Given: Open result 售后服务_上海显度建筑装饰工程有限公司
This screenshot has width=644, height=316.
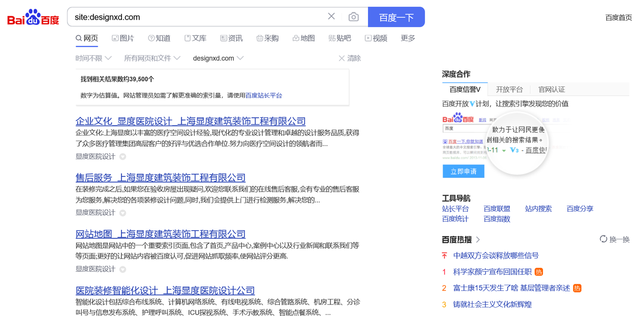Looking at the screenshot, I should pos(161,178).
